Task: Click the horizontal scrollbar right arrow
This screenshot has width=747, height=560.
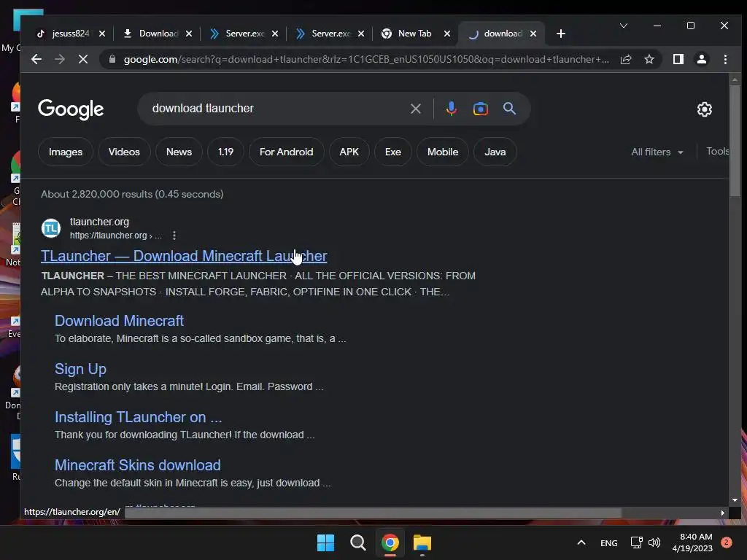Action: coord(723,513)
